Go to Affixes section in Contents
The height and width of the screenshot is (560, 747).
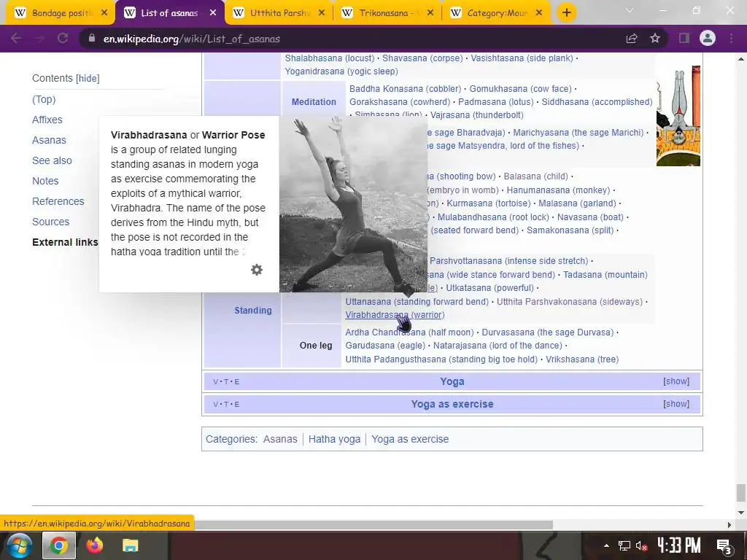47,120
